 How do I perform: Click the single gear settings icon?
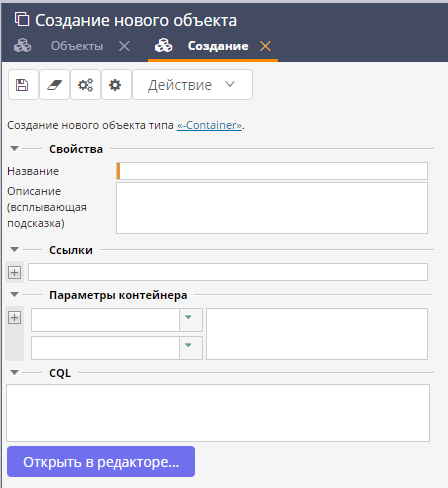pos(116,85)
